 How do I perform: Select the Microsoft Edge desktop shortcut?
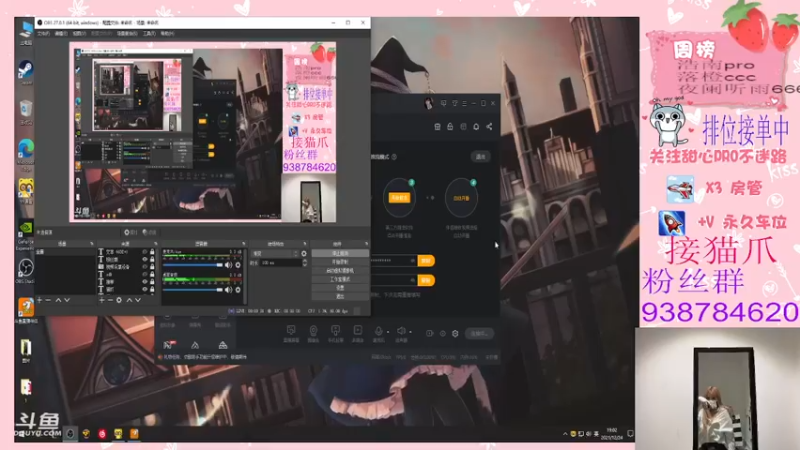(x=26, y=152)
